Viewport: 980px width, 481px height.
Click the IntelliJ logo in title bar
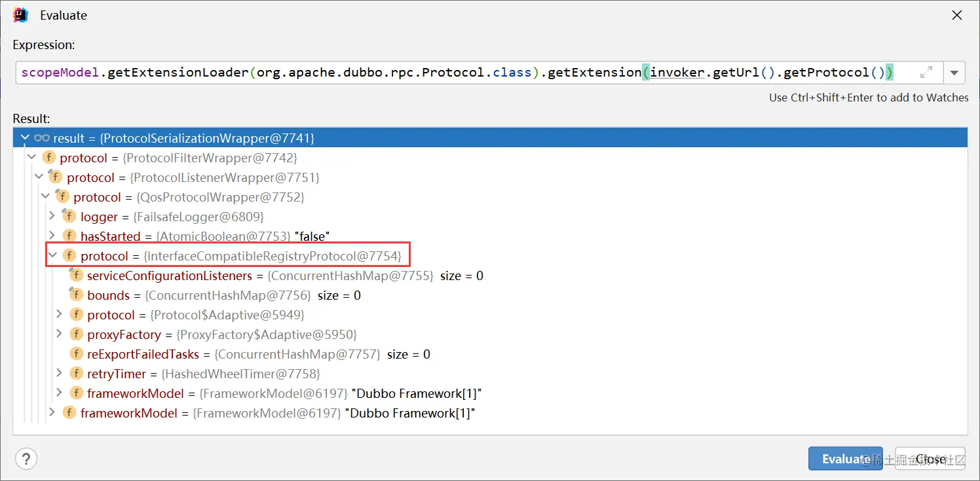click(x=20, y=15)
